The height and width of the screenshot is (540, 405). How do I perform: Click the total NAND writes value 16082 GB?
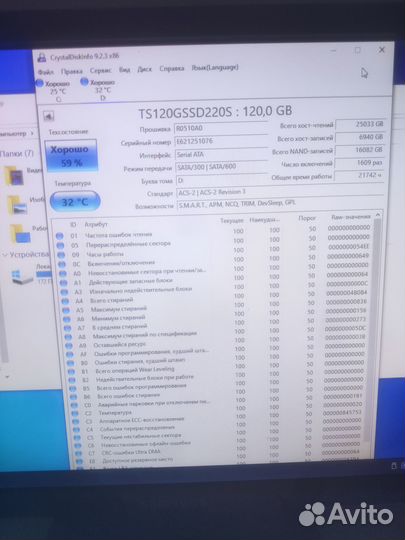click(360, 150)
